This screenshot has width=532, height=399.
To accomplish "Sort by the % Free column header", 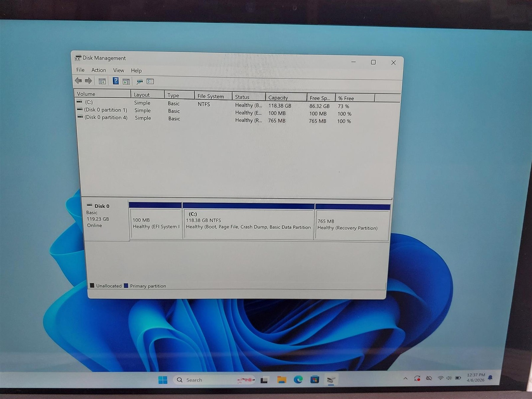I will (x=355, y=98).
